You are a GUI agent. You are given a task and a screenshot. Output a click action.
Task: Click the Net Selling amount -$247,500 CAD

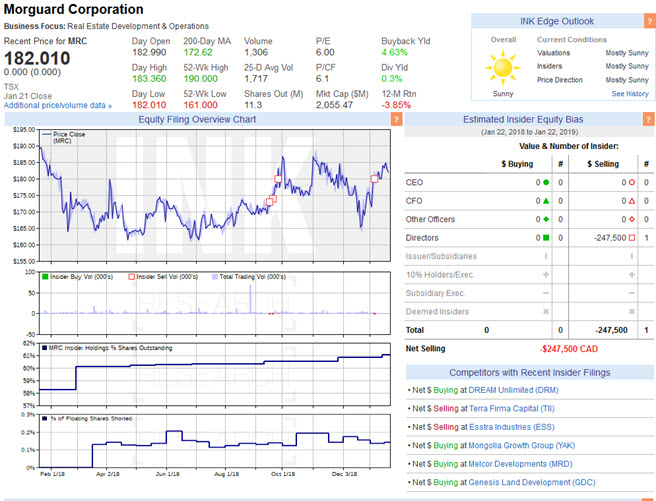coord(569,349)
